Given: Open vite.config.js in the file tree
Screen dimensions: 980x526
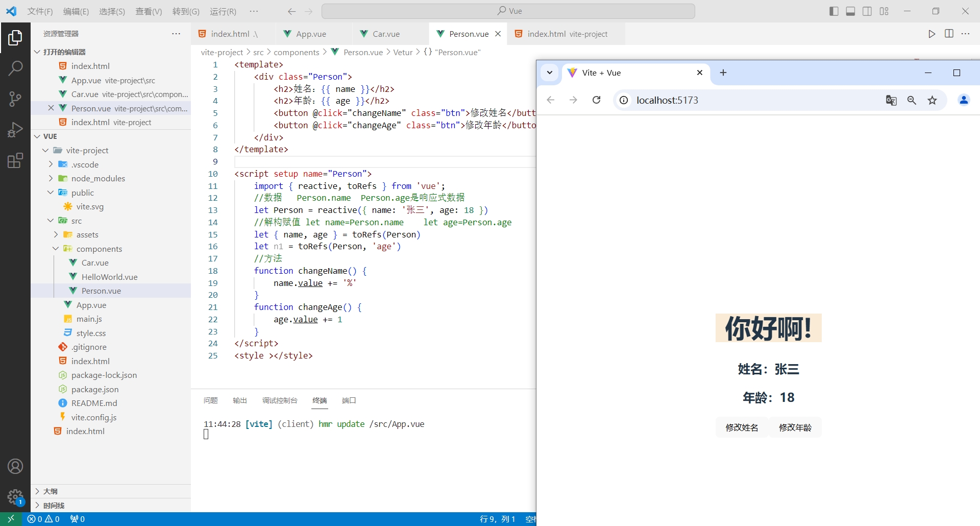Looking at the screenshot, I should [94, 417].
